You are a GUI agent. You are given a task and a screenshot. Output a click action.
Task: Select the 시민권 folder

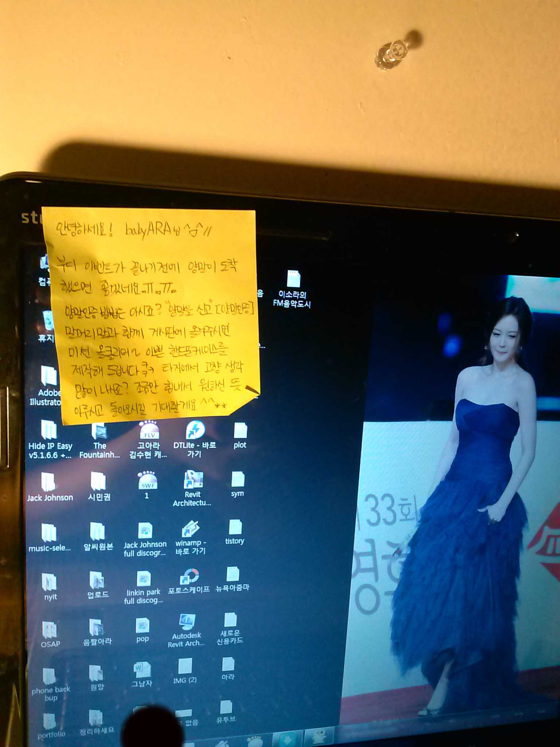click(x=98, y=487)
